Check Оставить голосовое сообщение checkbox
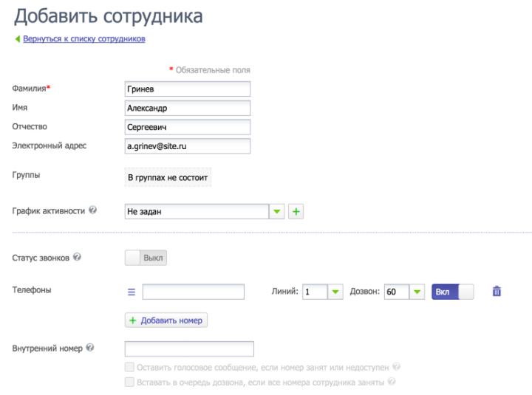This screenshot has width=532, height=395. click(130, 367)
